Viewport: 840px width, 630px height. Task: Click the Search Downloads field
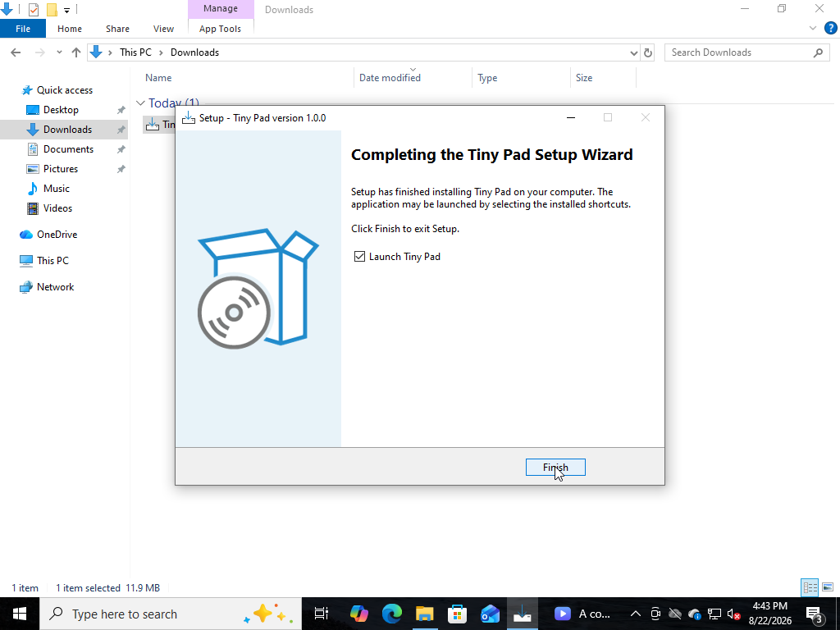pos(745,52)
